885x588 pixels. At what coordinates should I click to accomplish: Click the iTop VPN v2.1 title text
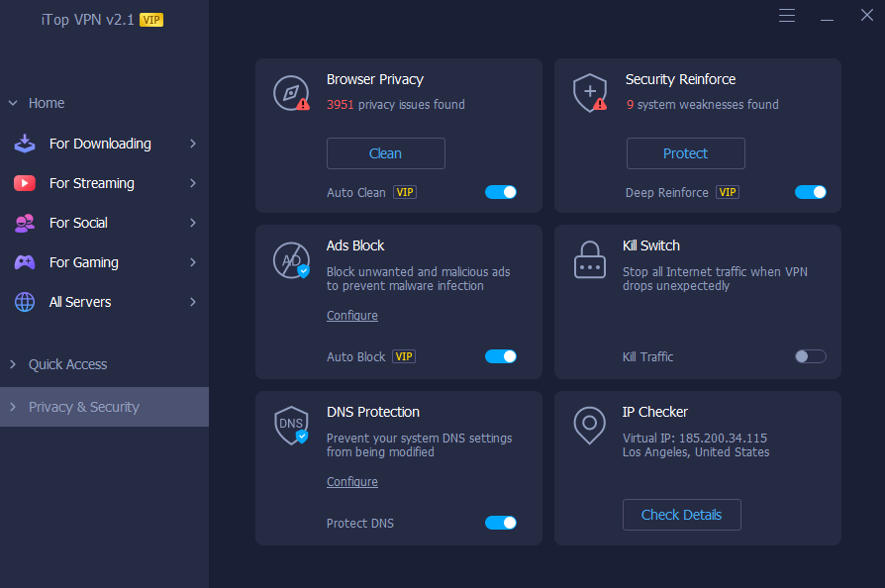point(87,20)
